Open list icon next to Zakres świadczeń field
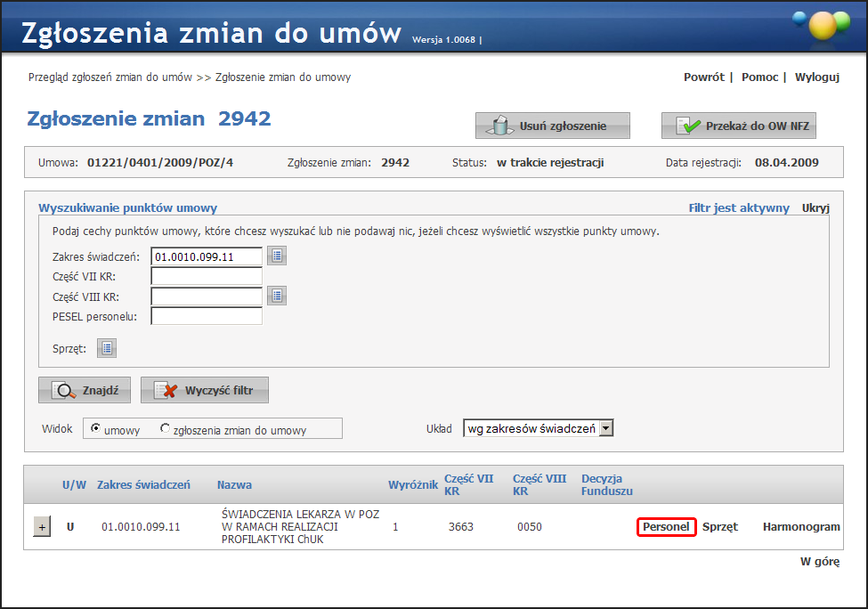The image size is (868, 609). [277, 256]
